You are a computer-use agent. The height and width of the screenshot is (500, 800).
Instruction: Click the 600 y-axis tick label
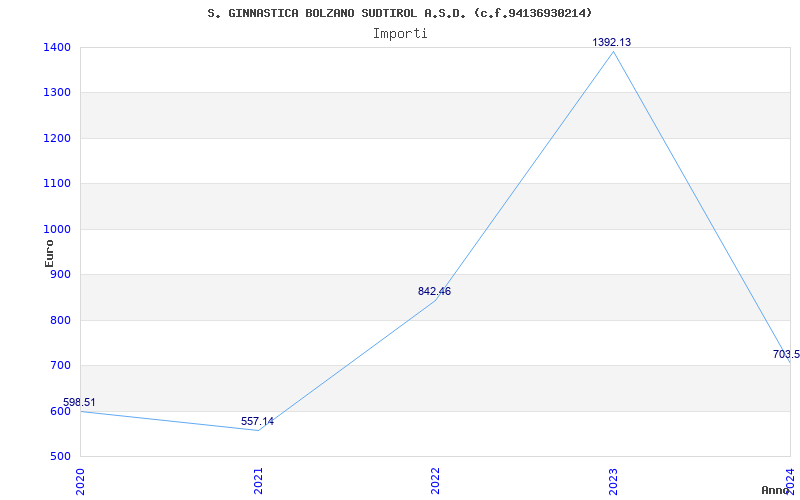tap(60, 411)
